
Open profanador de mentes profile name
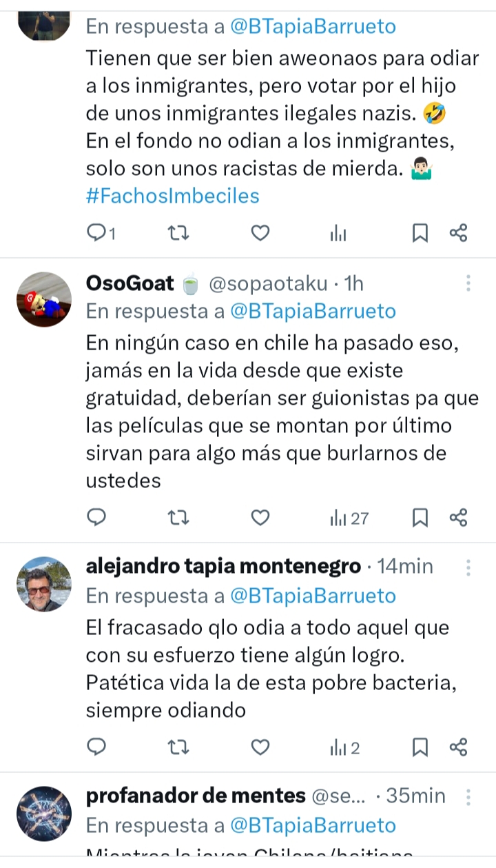tap(196, 796)
